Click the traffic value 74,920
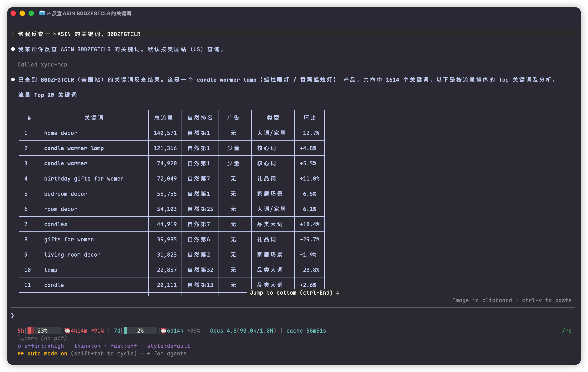The height and width of the screenshot is (372, 588). [x=167, y=163]
